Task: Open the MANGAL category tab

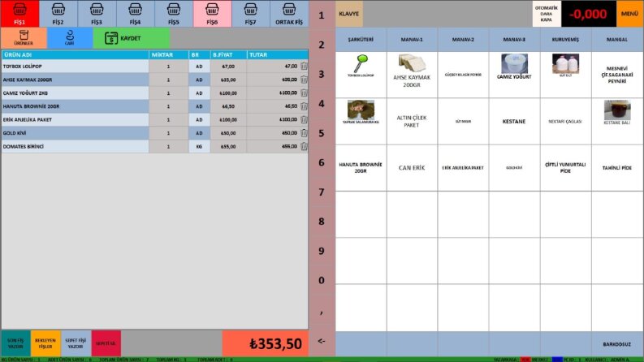Action: tap(617, 40)
